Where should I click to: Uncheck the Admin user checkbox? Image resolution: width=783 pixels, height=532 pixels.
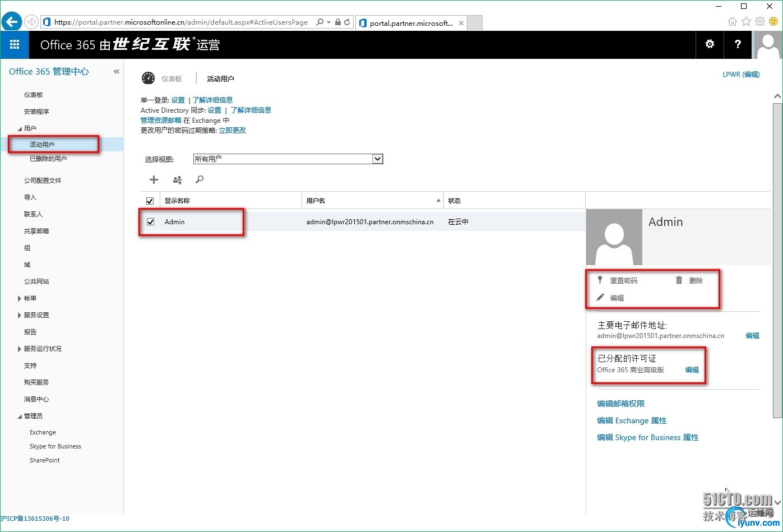click(150, 222)
